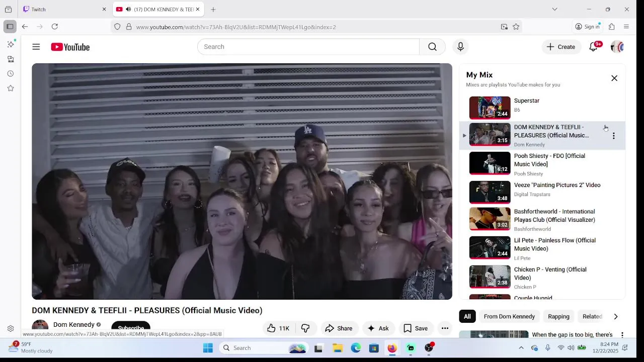644x362 pixels.
Task: Open File Explorer from the taskbar
Action: [x=338, y=348]
